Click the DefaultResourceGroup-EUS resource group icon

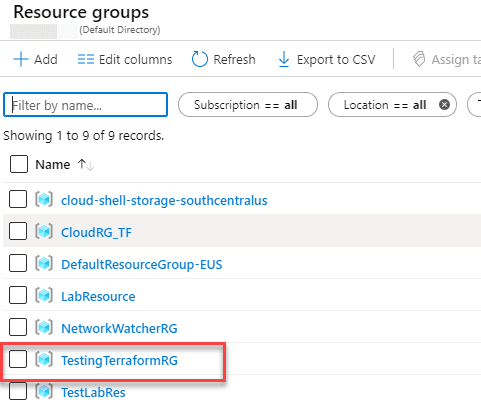tap(44, 263)
